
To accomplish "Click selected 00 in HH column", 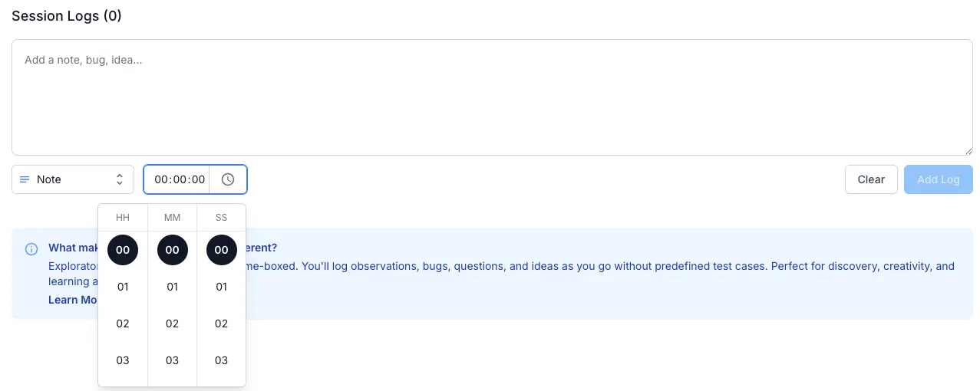I will click(x=123, y=250).
